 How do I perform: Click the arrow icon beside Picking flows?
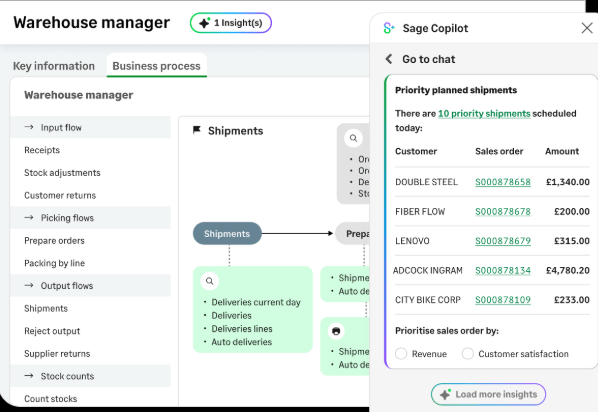(x=29, y=217)
